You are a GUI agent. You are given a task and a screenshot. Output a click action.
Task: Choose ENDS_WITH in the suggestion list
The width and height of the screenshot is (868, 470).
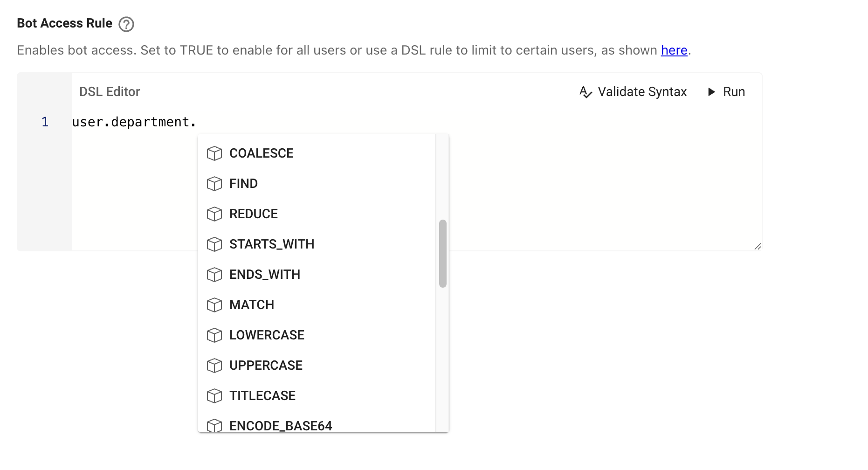[x=265, y=275]
